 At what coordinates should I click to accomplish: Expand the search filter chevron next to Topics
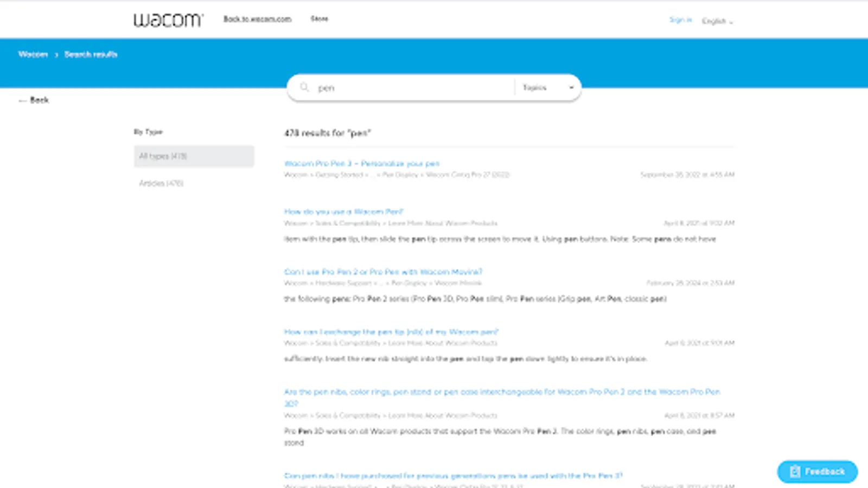(571, 87)
